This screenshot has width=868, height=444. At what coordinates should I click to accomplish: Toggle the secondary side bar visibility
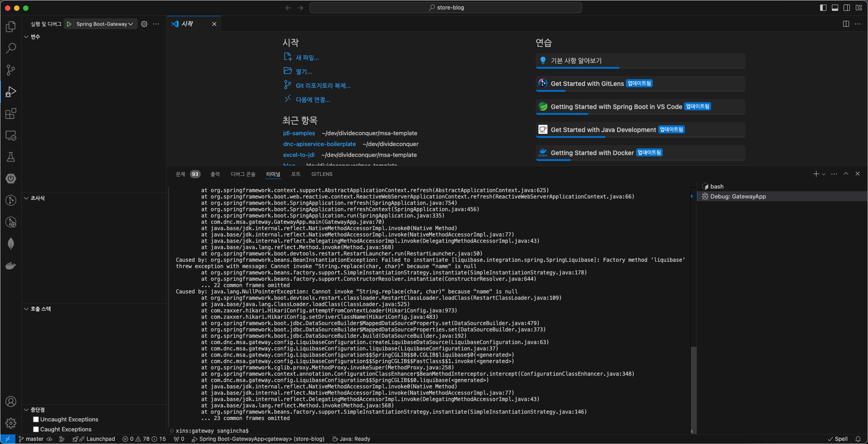click(847, 8)
